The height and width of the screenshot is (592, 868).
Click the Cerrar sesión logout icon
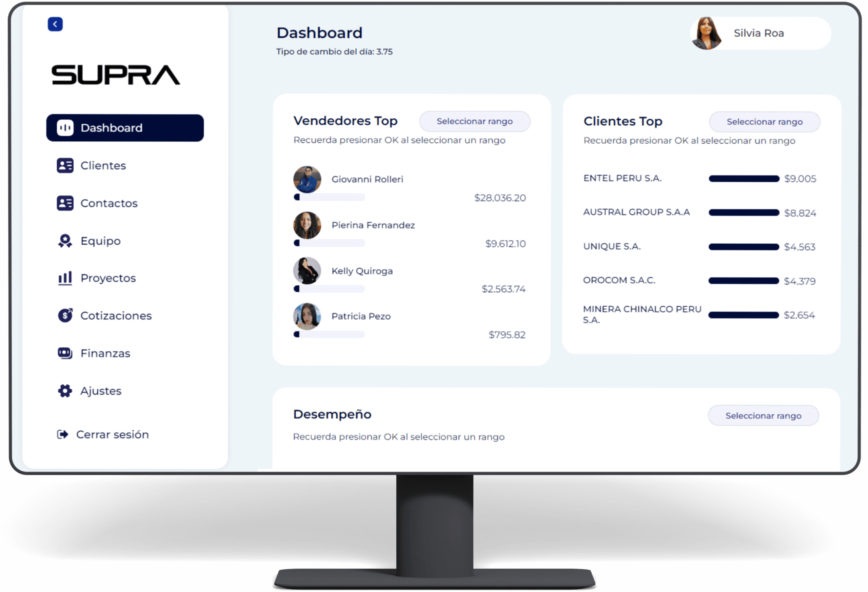[63, 434]
